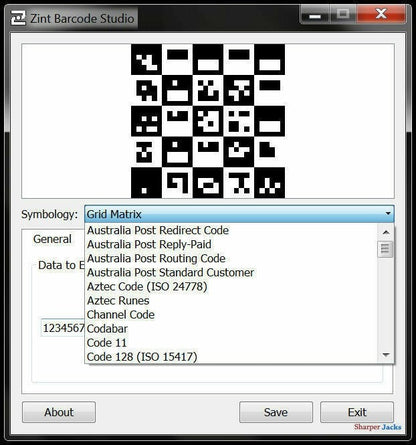Viewport: 416px width, 445px height.
Task: Select Aztec Code (ISO 24778)
Action: pyautogui.click(x=231, y=286)
